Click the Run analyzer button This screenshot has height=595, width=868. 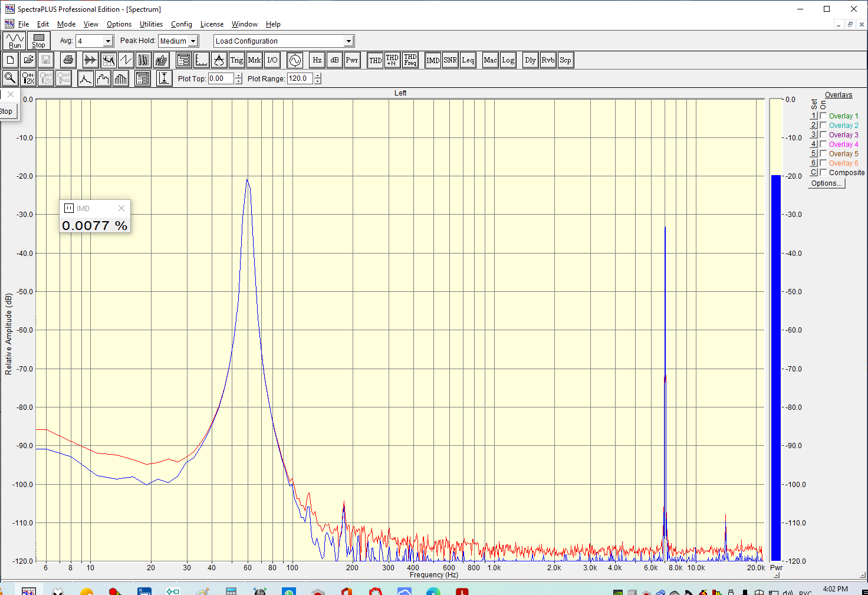[x=15, y=41]
